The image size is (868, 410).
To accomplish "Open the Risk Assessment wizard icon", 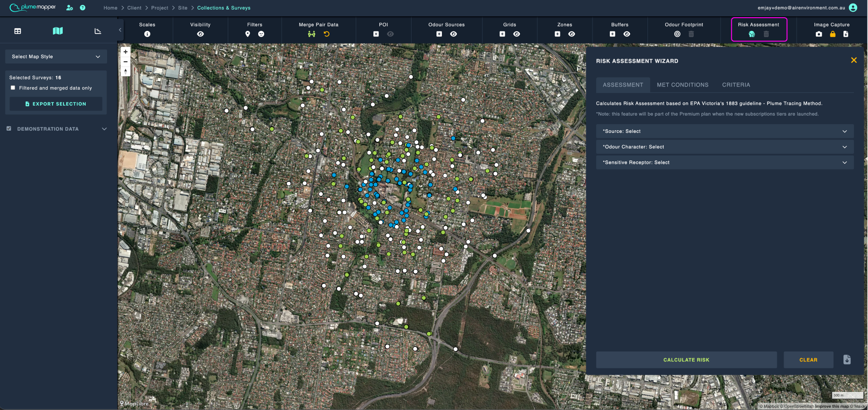I will pyautogui.click(x=752, y=34).
